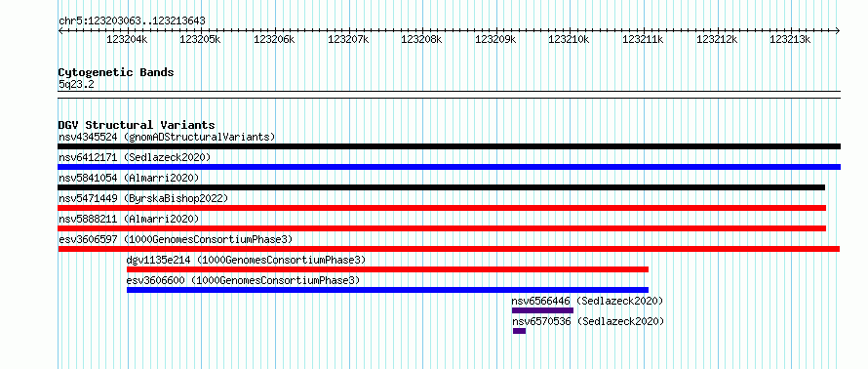Click the left arrowhead of the ruler
This screenshot has height=369, width=868.
[x=60, y=30]
